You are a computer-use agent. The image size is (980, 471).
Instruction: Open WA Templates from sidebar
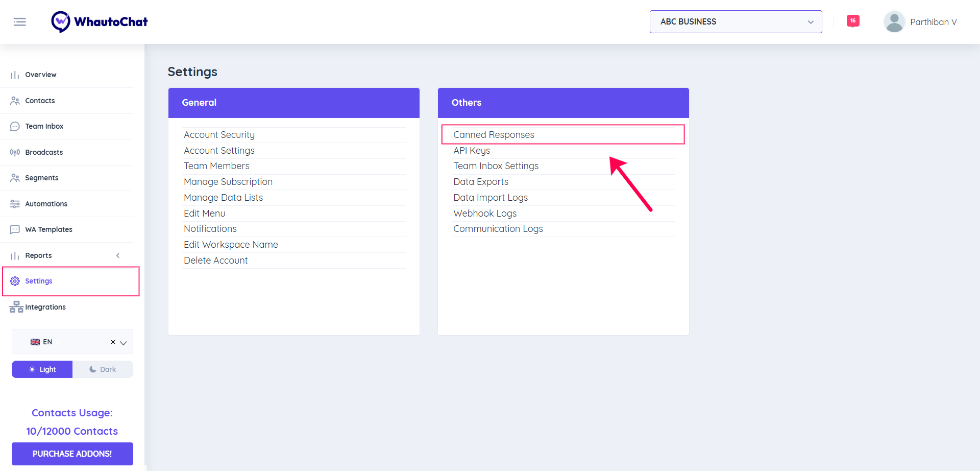(x=48, y=229)
